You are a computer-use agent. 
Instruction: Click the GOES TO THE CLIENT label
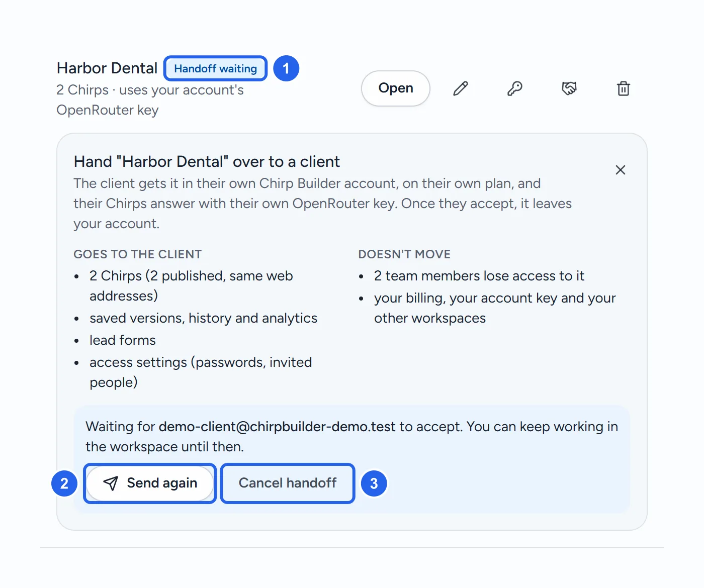tap(138, 254)
